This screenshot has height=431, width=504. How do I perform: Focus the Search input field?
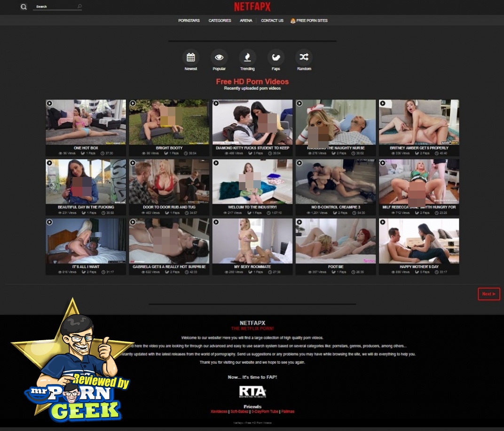pos(54,7)
